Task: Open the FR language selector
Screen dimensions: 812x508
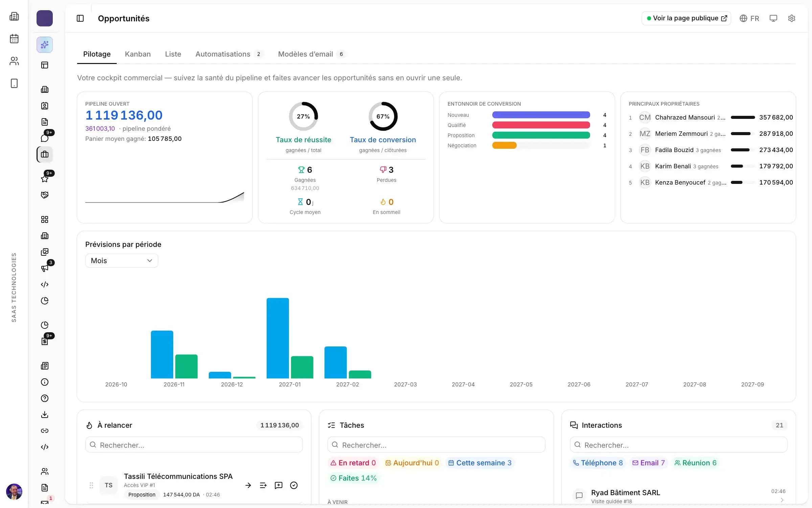Action: pyautogui.click(x=749, y=18)
